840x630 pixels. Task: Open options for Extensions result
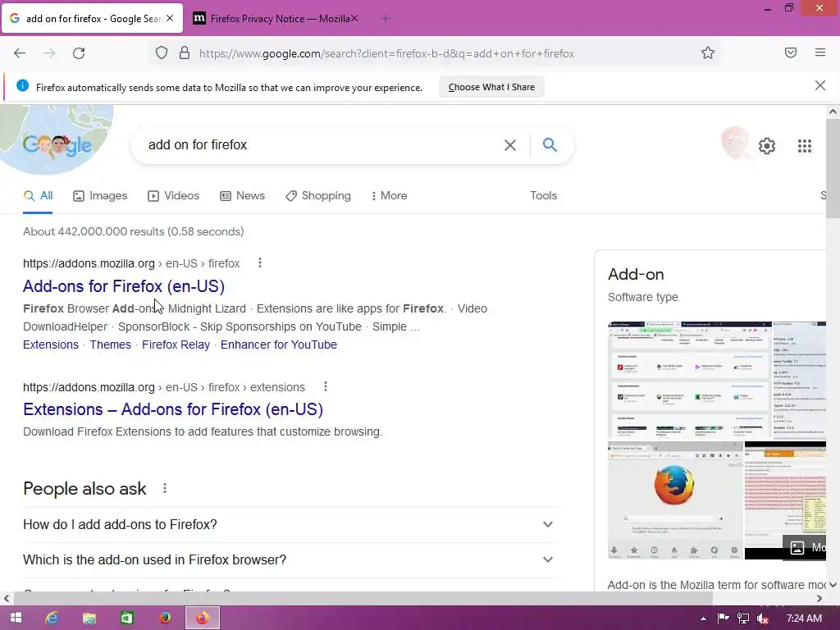click(325, 386)
